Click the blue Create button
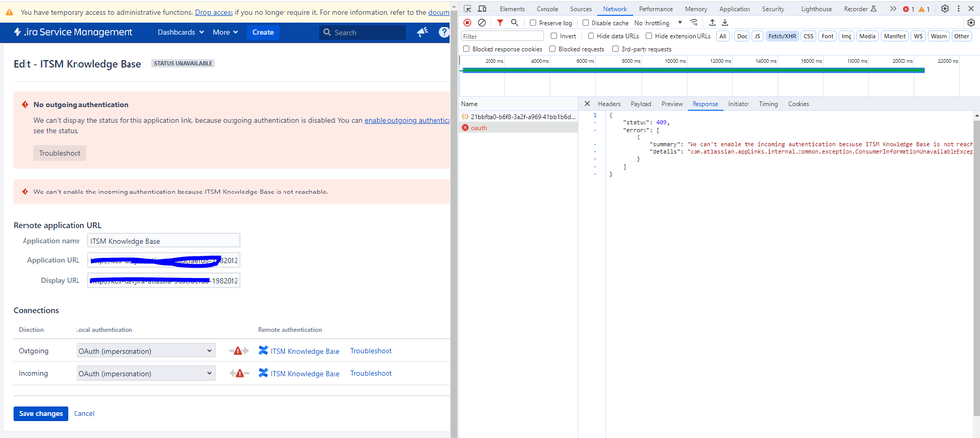The image size is (980, 438). click(x=263, y=32)
